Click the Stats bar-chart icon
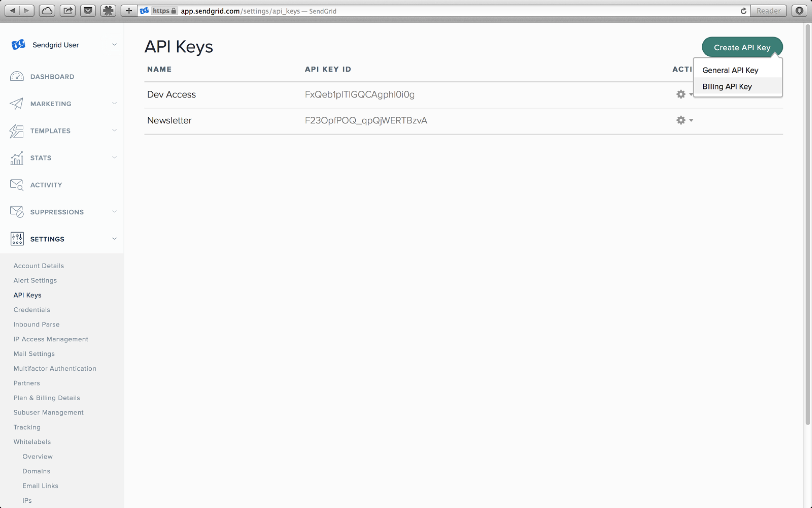The image size is (812, 508). click(x=17, y=158)
